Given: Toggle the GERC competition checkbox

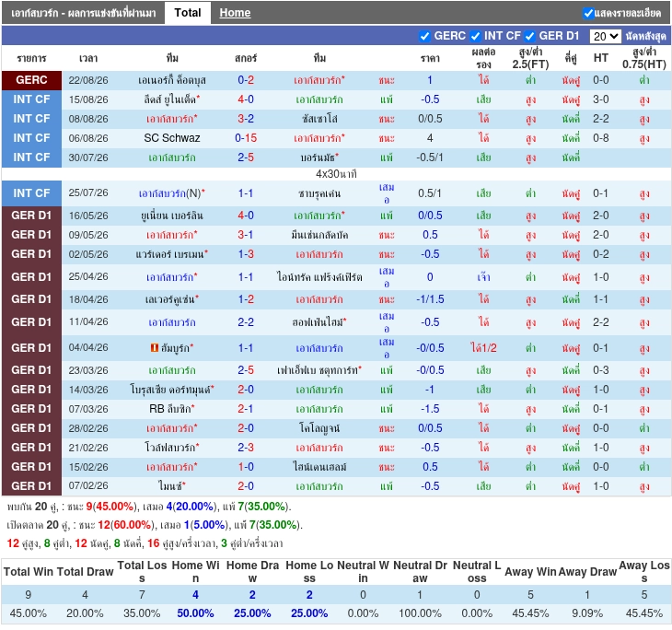Looking at the screenshot, I should click(424, 37).
